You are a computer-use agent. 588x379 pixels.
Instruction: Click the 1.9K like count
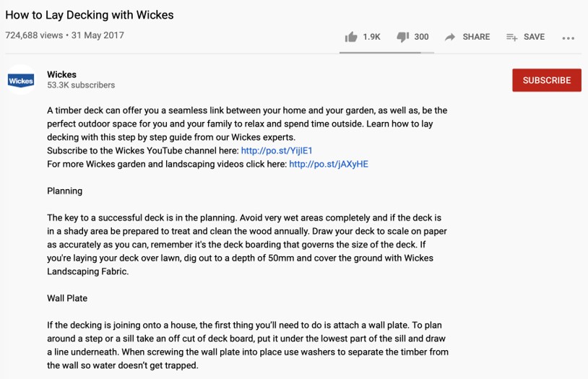pyautogui.click(x=371, y=37)
